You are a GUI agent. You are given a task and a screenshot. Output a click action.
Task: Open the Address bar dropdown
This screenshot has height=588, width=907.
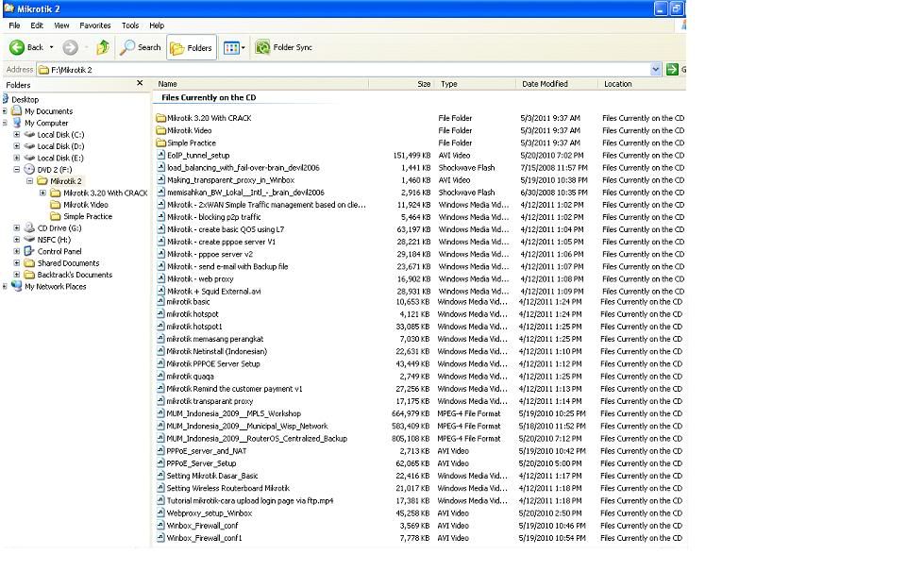[x=655, y=70]
